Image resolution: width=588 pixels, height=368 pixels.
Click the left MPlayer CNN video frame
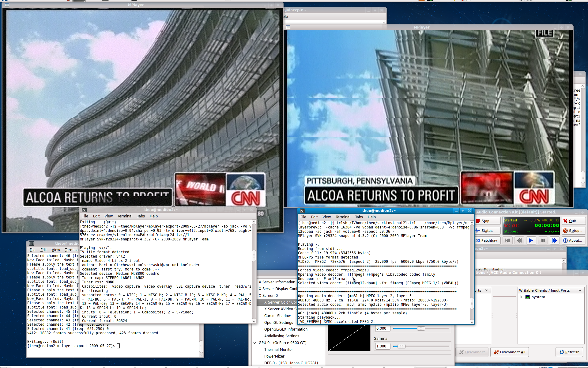click(x=142, y=121)
